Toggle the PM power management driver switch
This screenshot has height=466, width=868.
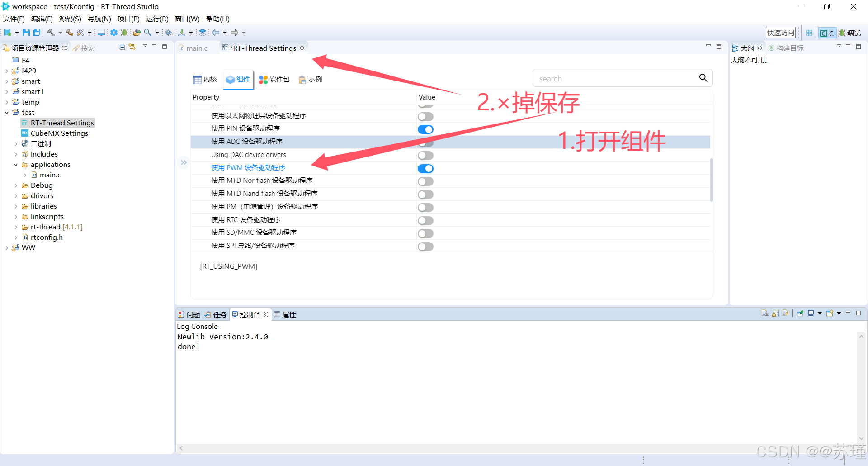click(x=425, y=208)
